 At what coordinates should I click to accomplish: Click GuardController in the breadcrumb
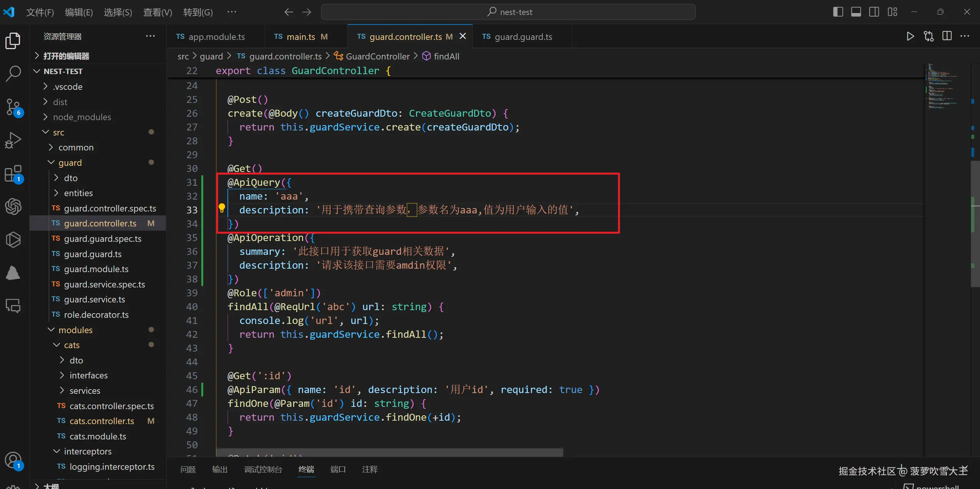[x=377, y=56]
